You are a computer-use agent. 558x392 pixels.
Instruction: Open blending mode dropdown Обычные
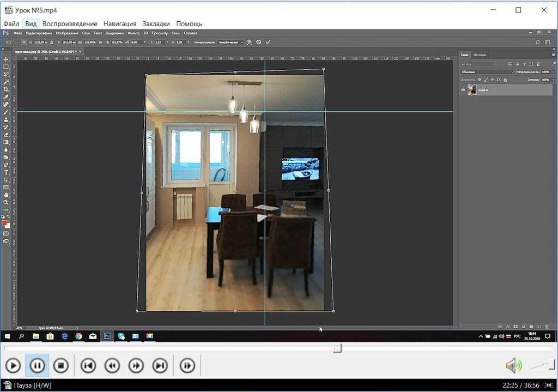pyautogui.click(x=487, y=72)
